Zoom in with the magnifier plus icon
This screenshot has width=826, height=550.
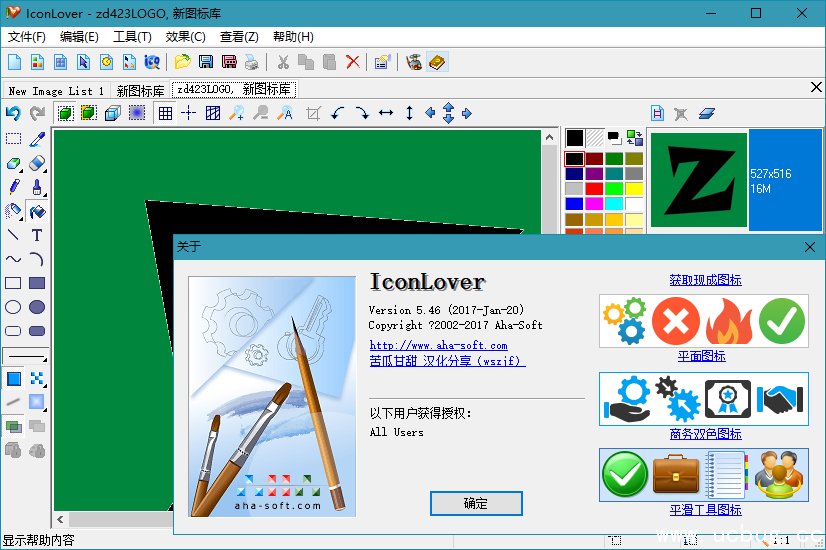click(237, 113)
